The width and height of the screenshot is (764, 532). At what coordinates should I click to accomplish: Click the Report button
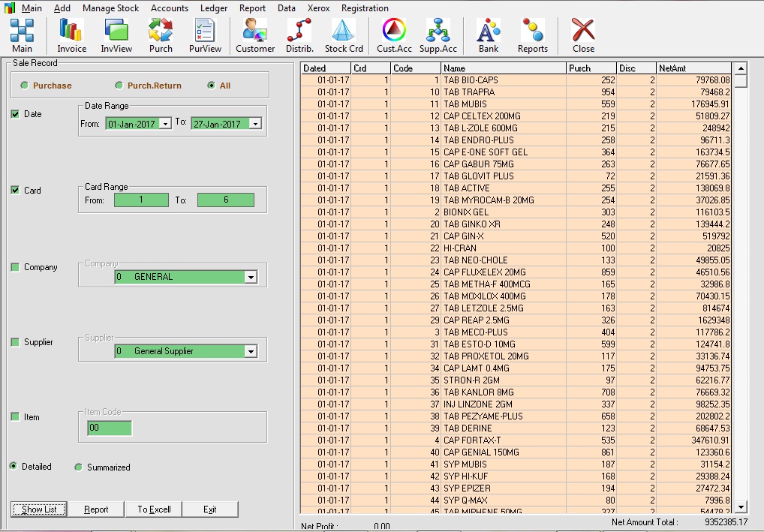(96, 509)
